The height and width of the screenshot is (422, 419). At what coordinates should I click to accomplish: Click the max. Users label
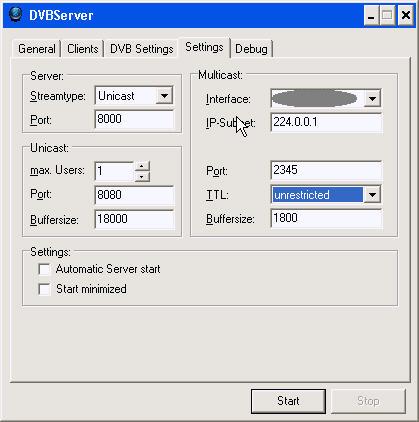coord(57,170)
